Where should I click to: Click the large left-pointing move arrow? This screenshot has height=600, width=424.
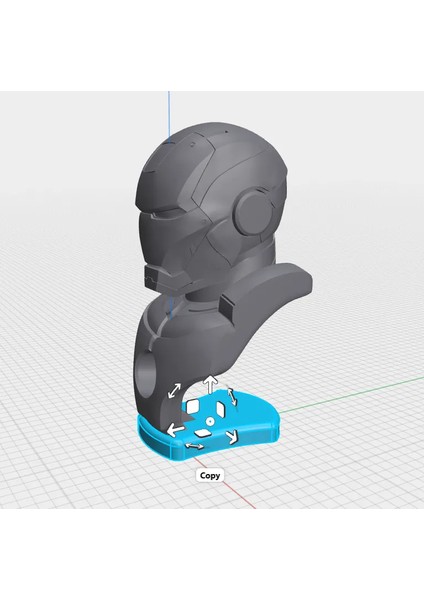coord(175,430)
